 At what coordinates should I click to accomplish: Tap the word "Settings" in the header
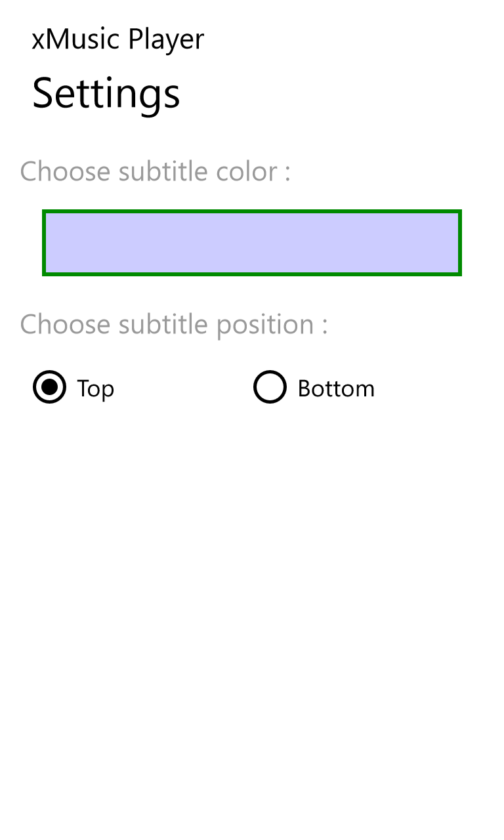[x=106, y=93]
